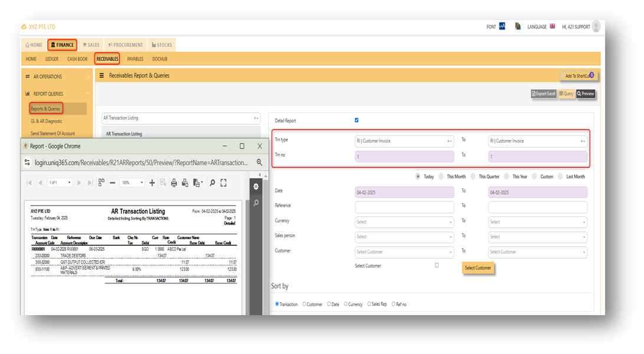The height and width of the screenshot is (354, 644).
Task: Click Reference from input field
Action: [x=404, y=207]
